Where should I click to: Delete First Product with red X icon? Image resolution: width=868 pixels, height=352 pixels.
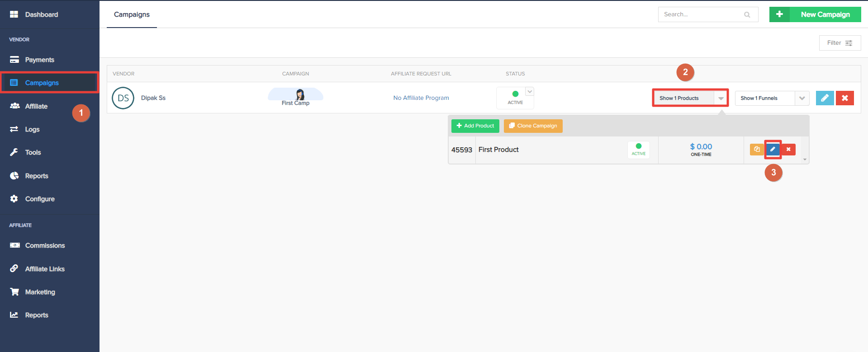(x=788, y=150)
